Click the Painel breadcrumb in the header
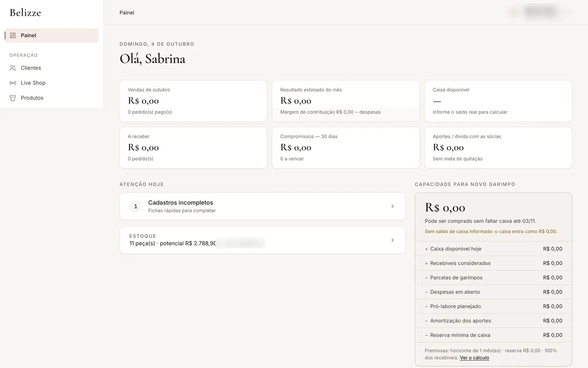Image resolution: width=588 pixels, height=368 pixels. pyautogui.click(x=127, y=12)
